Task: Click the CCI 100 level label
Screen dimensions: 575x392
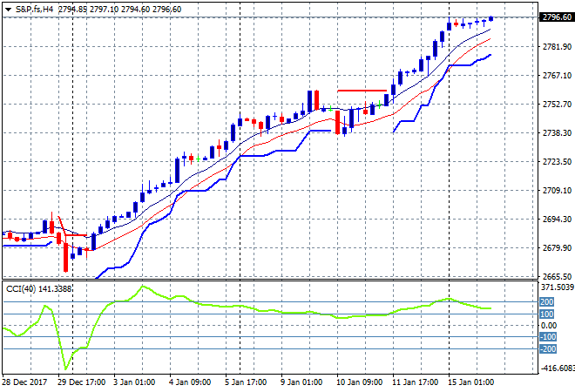Action: (x=546, y=314)
